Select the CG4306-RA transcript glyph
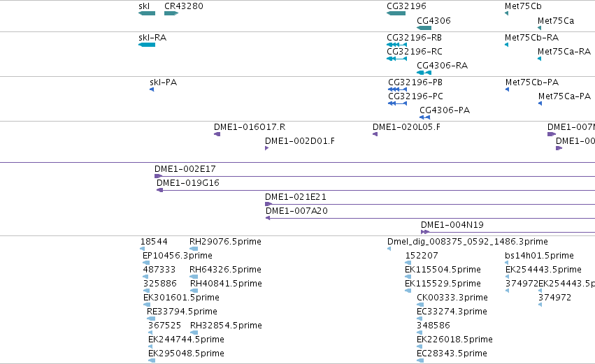595x364 pixels. coord(424,73)
